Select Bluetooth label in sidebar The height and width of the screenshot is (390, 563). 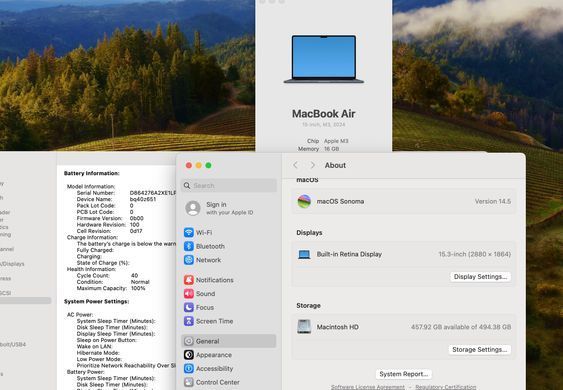tap(210, 246)
